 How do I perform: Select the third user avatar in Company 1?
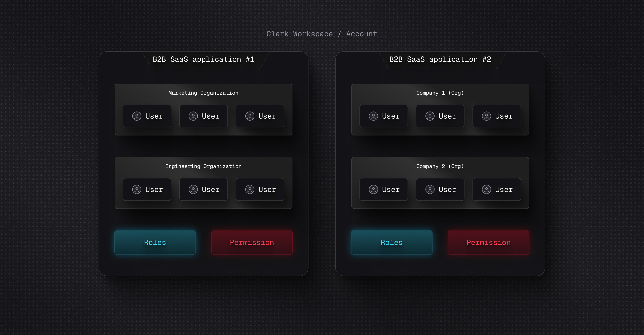coord(486,116)
